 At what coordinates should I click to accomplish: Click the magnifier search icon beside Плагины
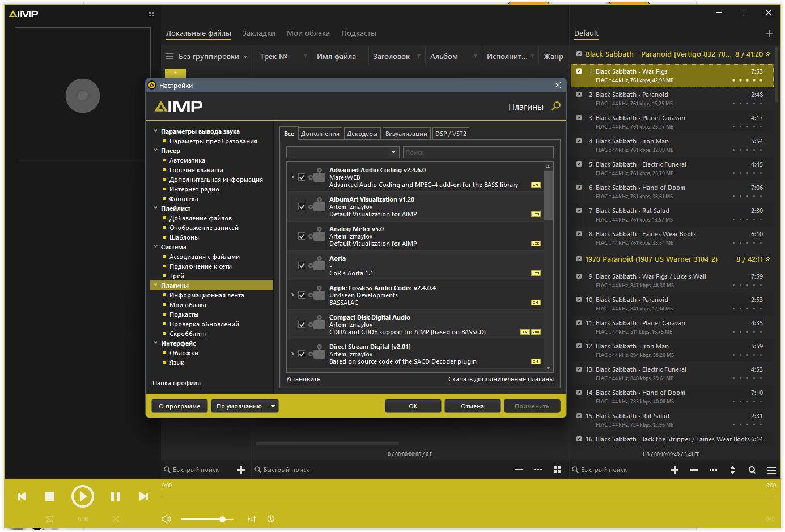556,106
